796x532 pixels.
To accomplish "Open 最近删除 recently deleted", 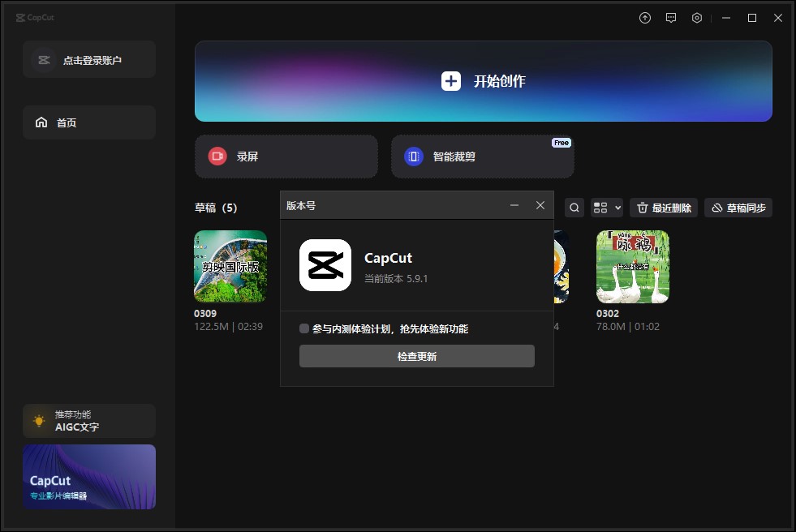I will (x=664, y=208).
